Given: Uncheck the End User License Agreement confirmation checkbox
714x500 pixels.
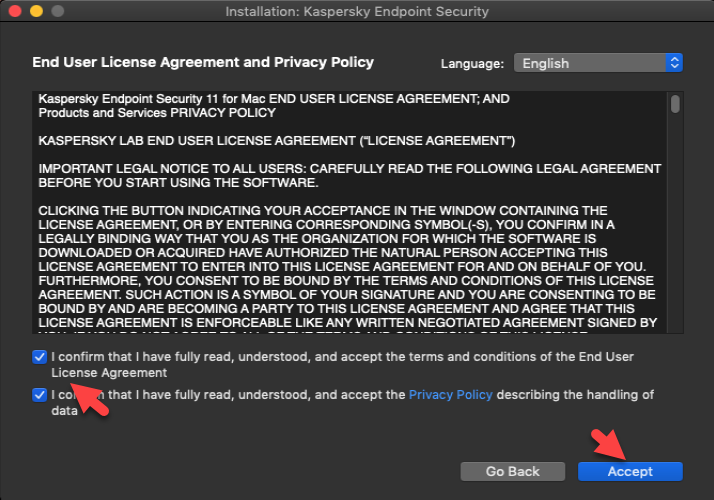Looking at the screenshot, I should pyautogui.click(x=40, y=357).
